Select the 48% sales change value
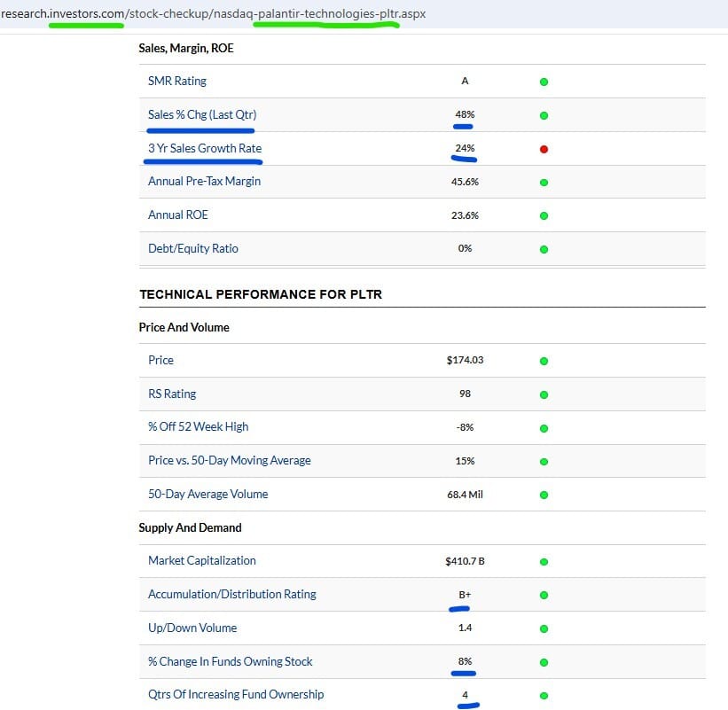This screenshot has height=710, width=728. (x=465, y=114)
